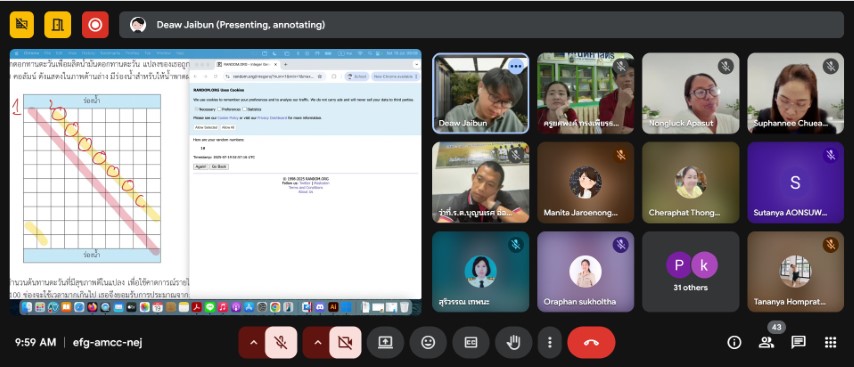Click the red recording indicator icon
Screen dimensions: 854x367
click(x=95, y=25)
